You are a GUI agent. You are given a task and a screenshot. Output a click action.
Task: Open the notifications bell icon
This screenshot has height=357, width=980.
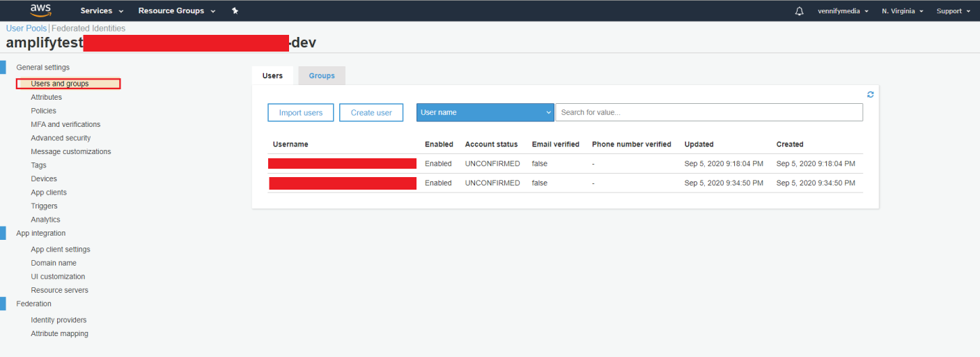[x=799, y=11]
